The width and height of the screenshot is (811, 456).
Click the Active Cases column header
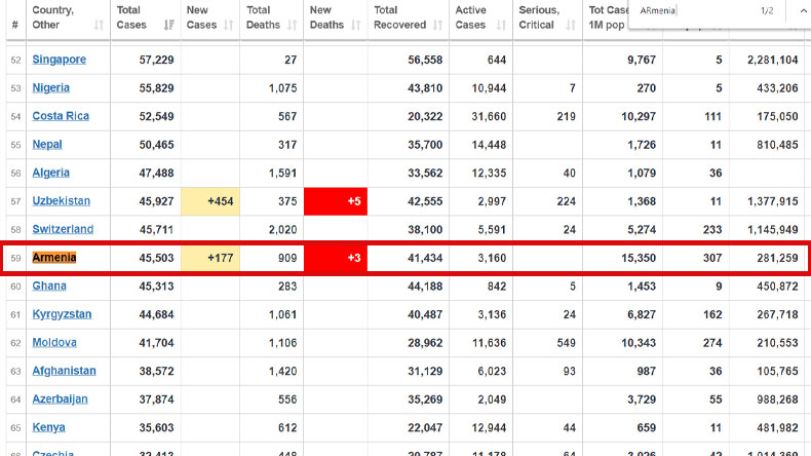[x=480, y=20]
